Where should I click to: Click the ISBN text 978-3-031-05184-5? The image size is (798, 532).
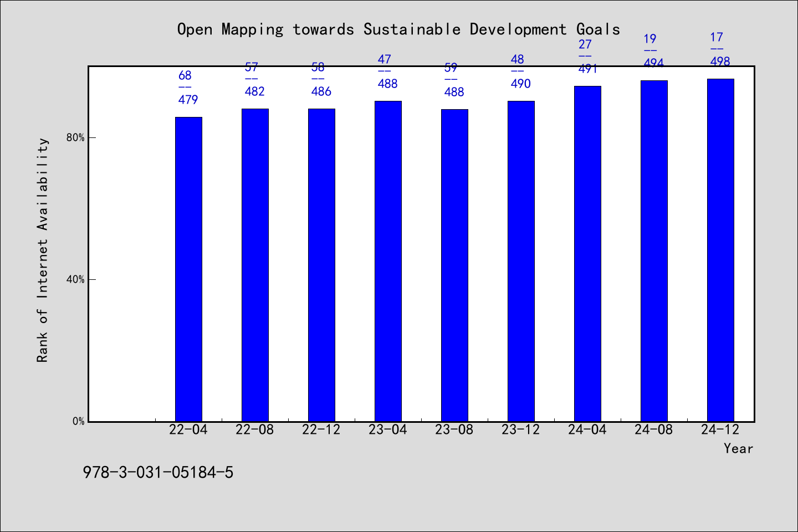click(158, 473)
